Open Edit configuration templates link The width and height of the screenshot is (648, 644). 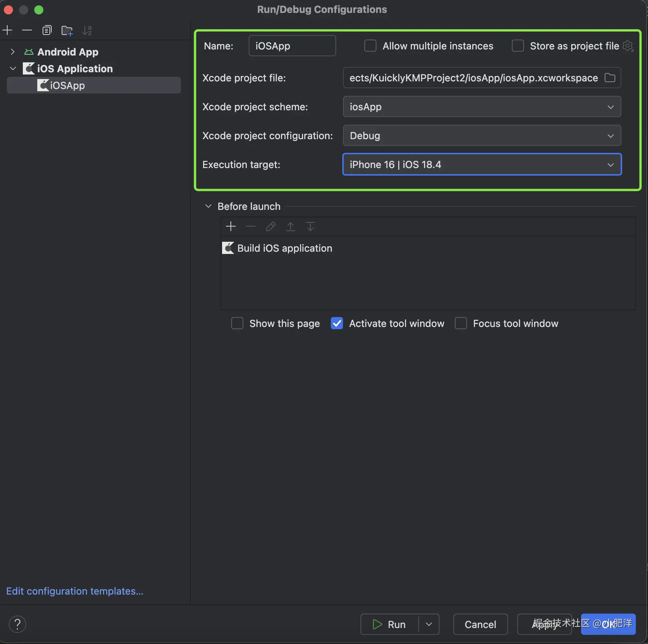click(x=75, y=591)
